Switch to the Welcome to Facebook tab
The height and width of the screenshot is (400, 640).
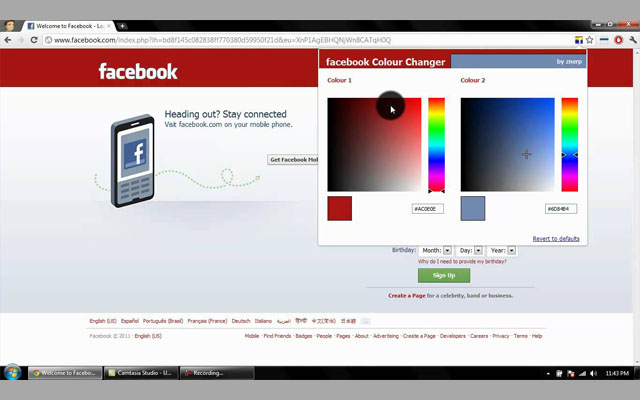(64, 25)
